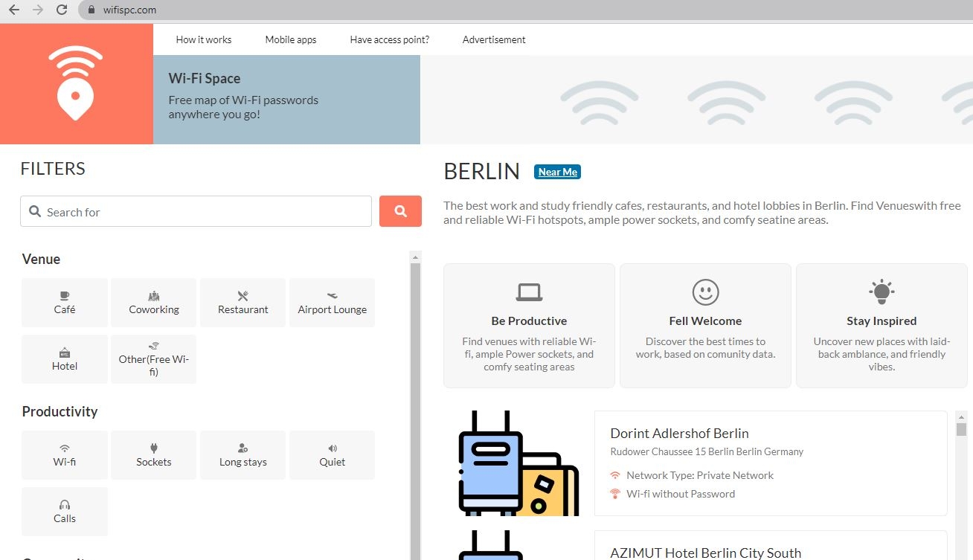Image resolution: width=973 pixels, height=560 pixels.
Task: Click the smiley icon above Fell Welcome
Action: [705, 292]
